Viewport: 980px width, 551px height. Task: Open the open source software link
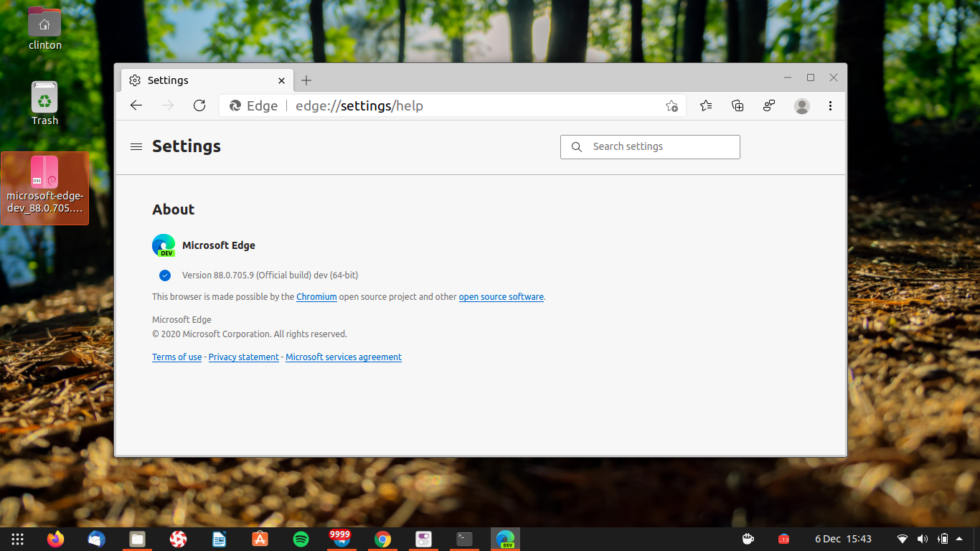coord(501,296)
